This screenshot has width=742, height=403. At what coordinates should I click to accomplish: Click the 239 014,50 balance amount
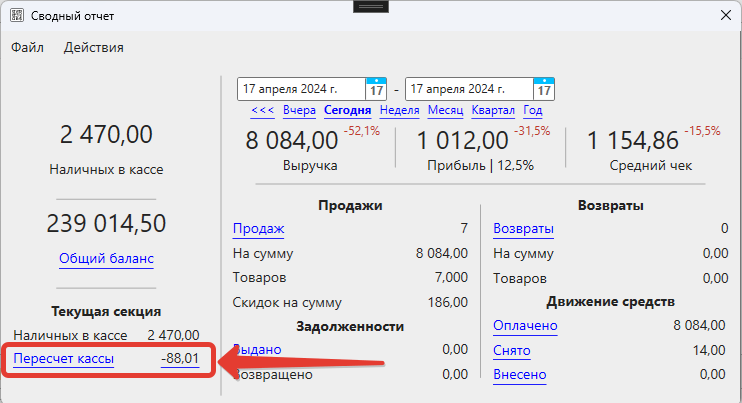click(x=106, y=223)
